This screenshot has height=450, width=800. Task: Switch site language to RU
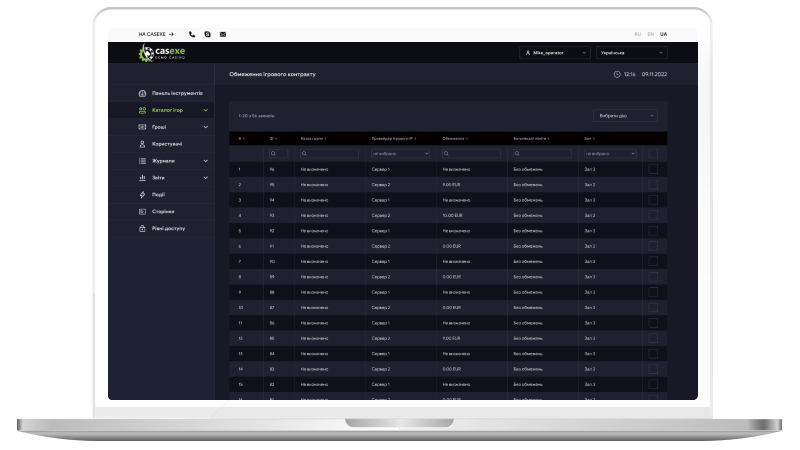coord(638,34)
